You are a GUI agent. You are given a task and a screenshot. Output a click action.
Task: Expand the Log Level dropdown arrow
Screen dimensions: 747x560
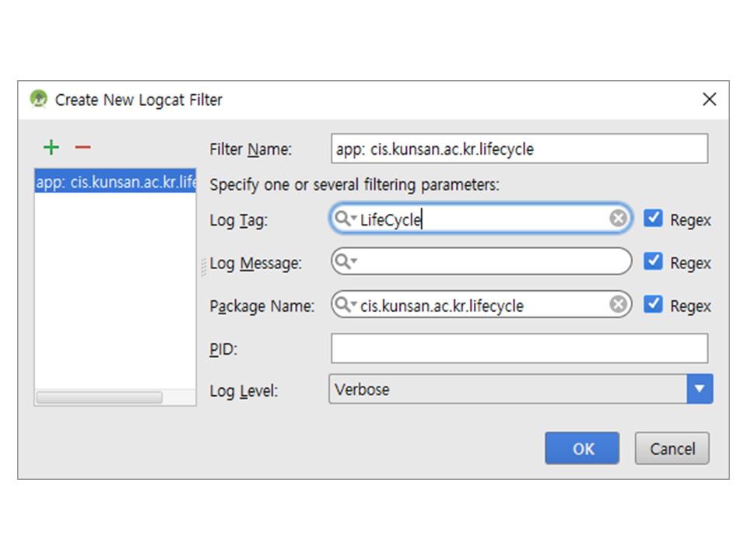click(x=700, y=389)
